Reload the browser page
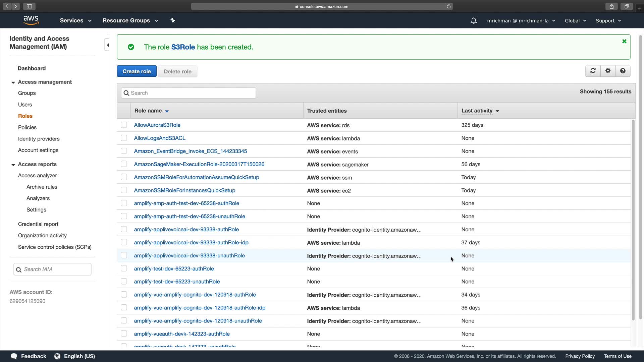The height and width of the screenshot is (362, 644). (x=448, y=6)
